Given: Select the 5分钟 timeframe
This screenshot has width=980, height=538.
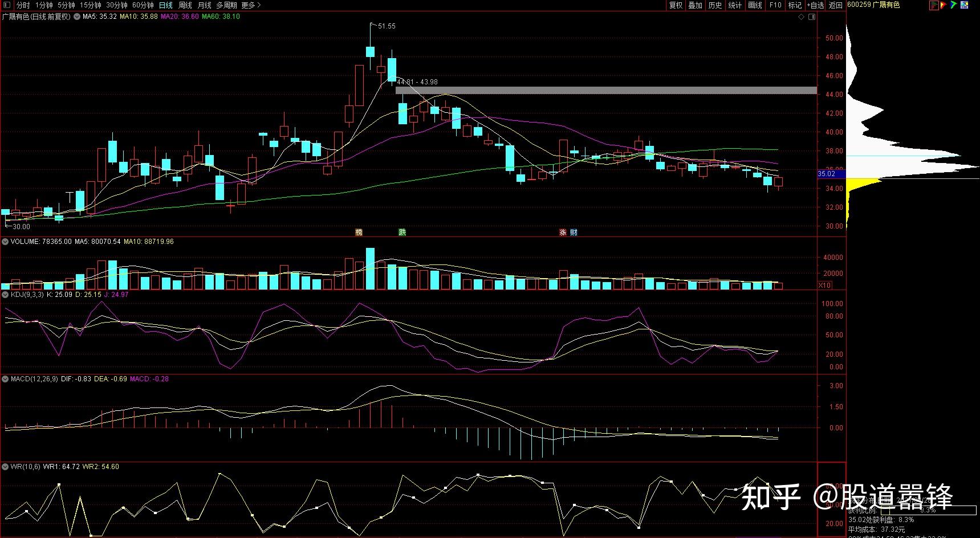Looking at the screenshot, I should [x=66, y=5].
